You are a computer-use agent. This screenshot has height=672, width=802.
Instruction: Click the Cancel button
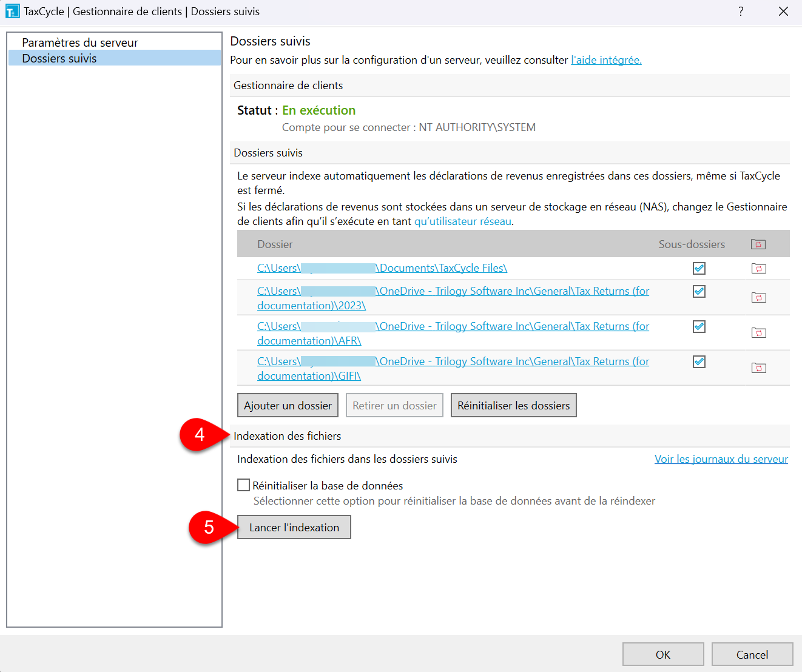pos(752,654)
